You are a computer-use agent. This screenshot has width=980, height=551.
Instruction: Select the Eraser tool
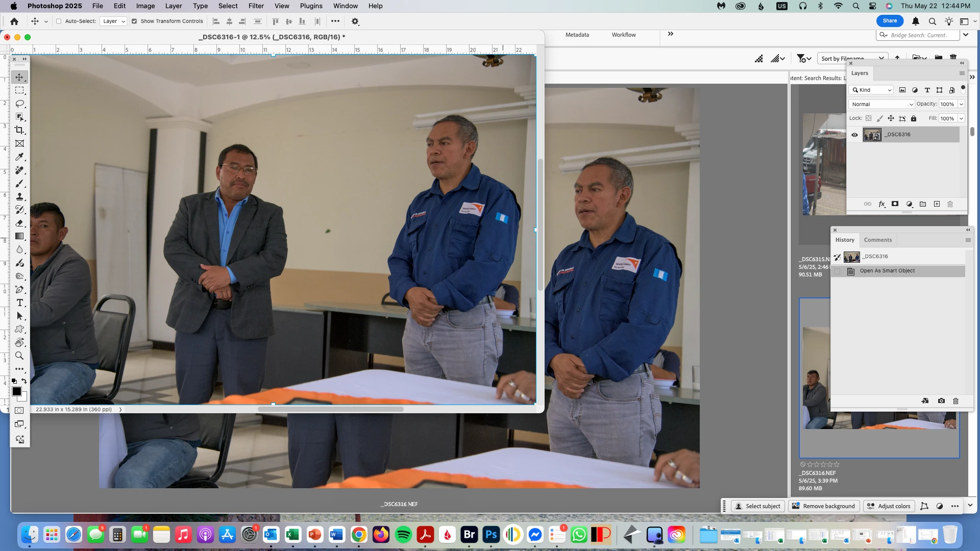(19, 223)
